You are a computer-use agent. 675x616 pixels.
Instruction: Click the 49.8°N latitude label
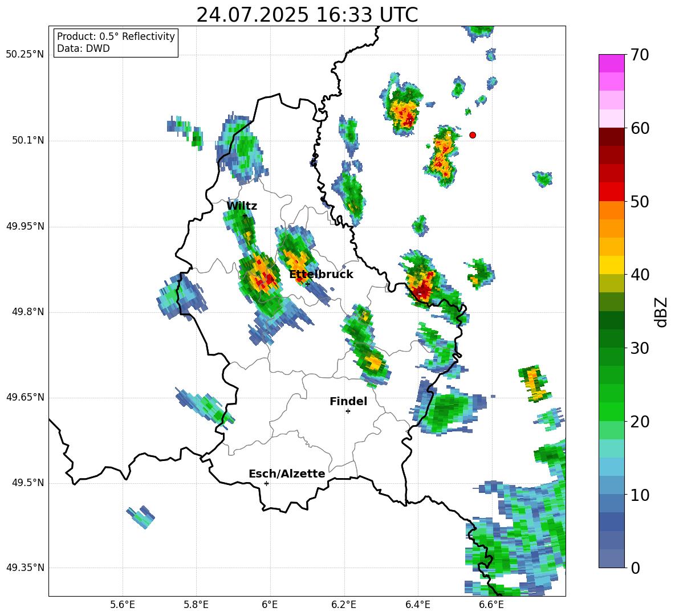pos(29,312)
